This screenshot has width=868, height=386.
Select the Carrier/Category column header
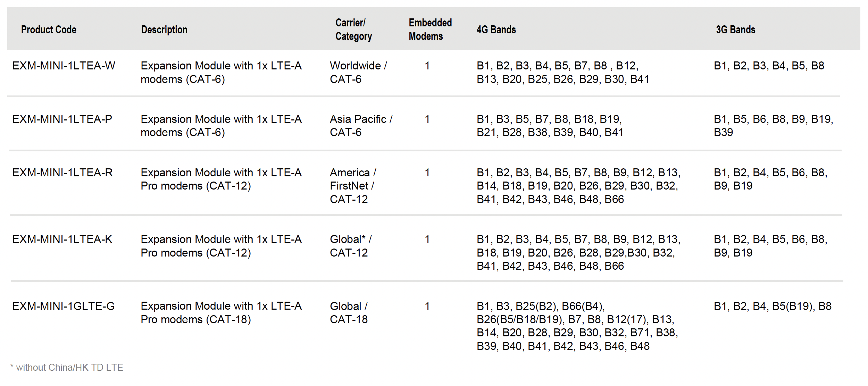(353, 30)
